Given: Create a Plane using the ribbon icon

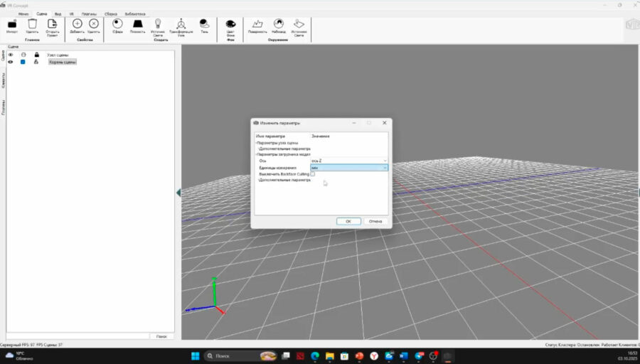Looking at the screenshot, I should 138,24.
